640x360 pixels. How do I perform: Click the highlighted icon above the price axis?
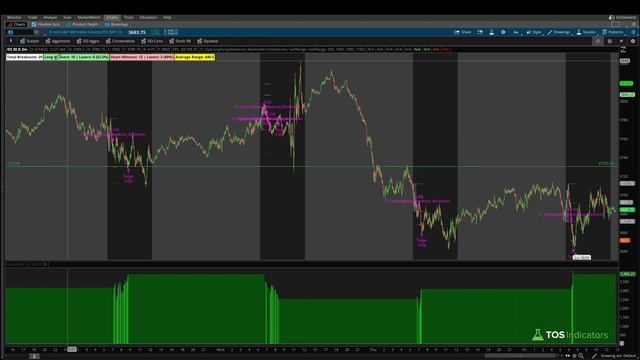click(x=598, y=41)
